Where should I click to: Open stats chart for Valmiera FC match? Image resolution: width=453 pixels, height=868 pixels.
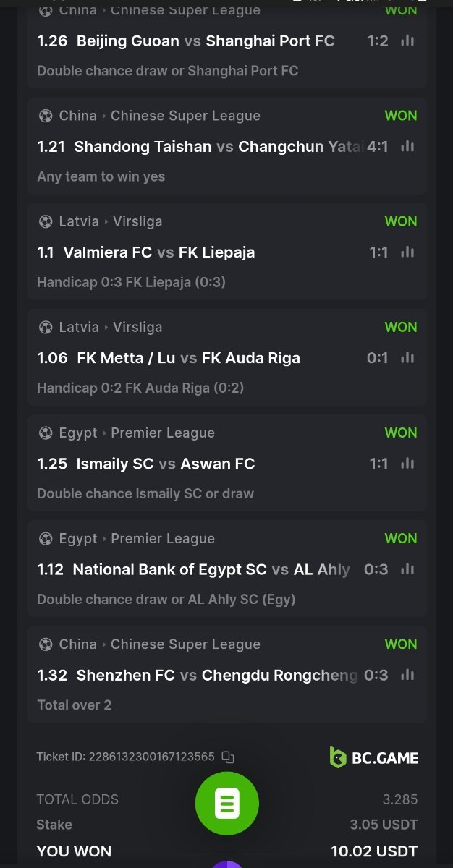[407, 252]
